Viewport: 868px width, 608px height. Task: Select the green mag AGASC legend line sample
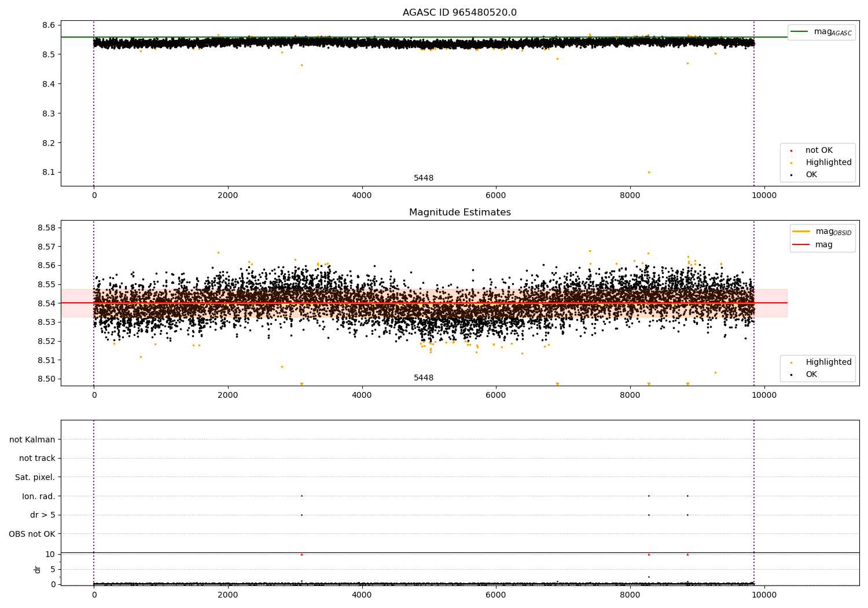click(800, 32)
